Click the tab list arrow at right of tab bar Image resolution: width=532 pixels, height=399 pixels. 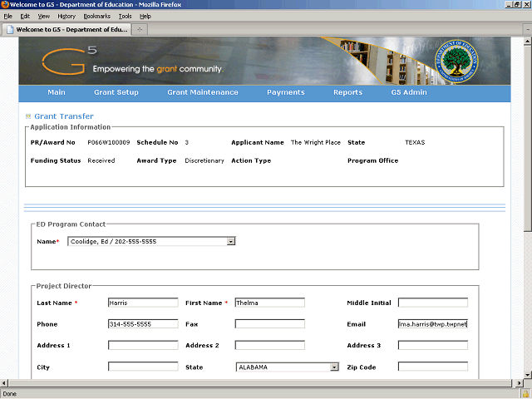(x=528, y=30)
